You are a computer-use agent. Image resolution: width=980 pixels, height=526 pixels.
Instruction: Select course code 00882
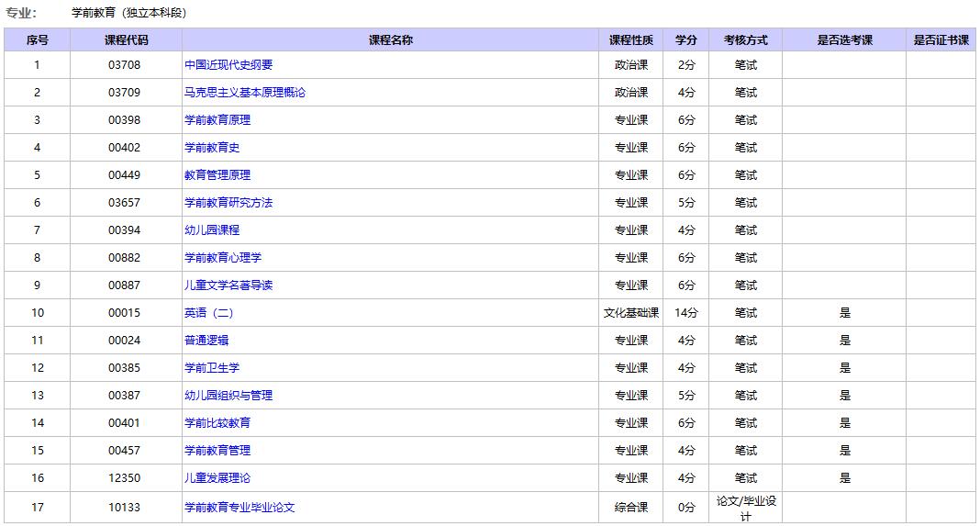click(125, 258)
